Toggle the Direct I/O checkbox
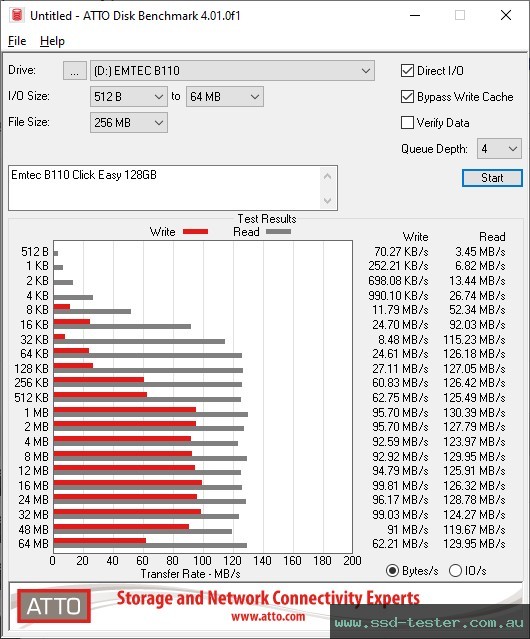The width and height of the screenshot is (530, 639). (407, 71)
